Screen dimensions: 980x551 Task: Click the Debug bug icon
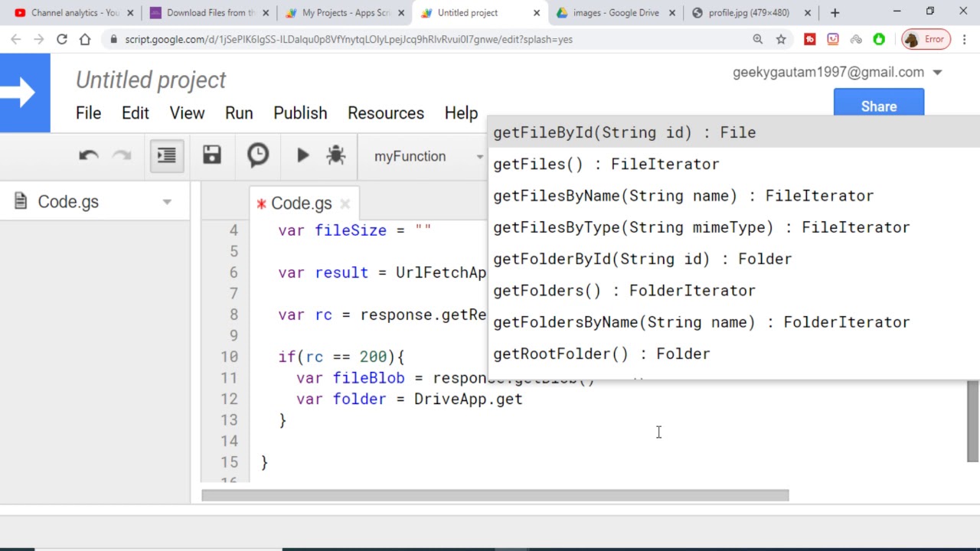coord(335,156)
